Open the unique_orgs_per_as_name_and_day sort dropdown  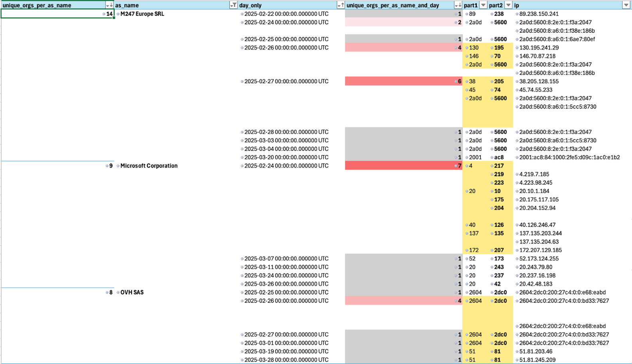point(458,5)
